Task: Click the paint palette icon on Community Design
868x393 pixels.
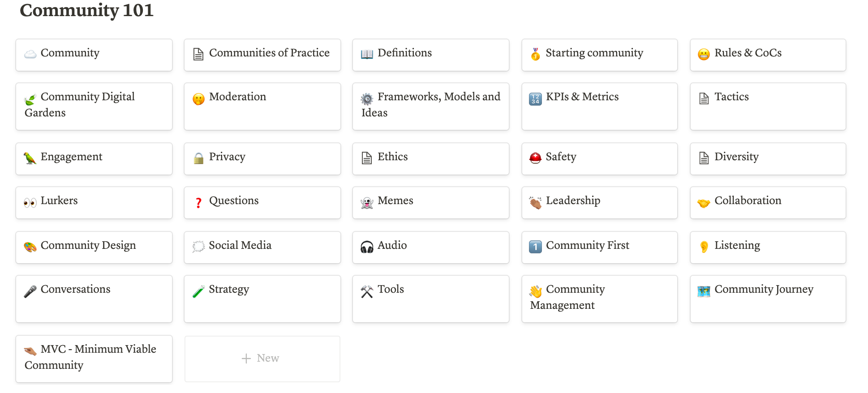Action: (30, 247)
